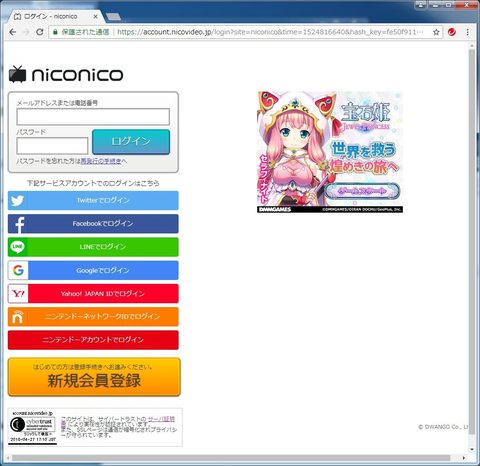Viewport: 480px width, 466px height.
Task: Minimize the Chrome window
Action: (434, 5)
